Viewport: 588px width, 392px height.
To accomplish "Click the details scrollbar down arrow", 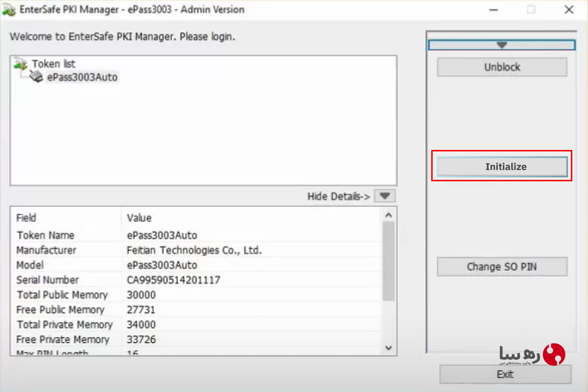I will click(389, 348).
